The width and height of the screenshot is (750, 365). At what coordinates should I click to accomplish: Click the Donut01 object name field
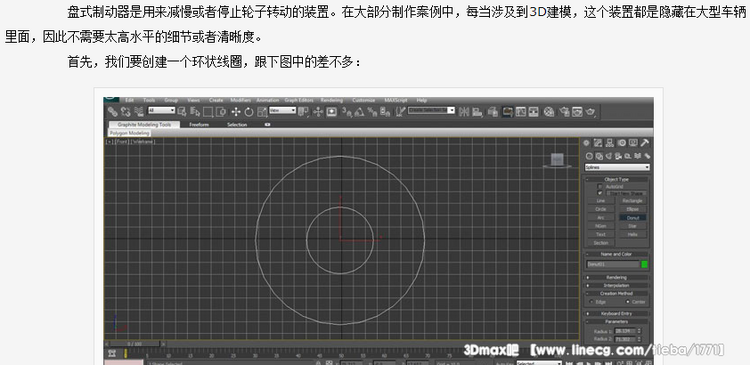click(x=613, y=264)
